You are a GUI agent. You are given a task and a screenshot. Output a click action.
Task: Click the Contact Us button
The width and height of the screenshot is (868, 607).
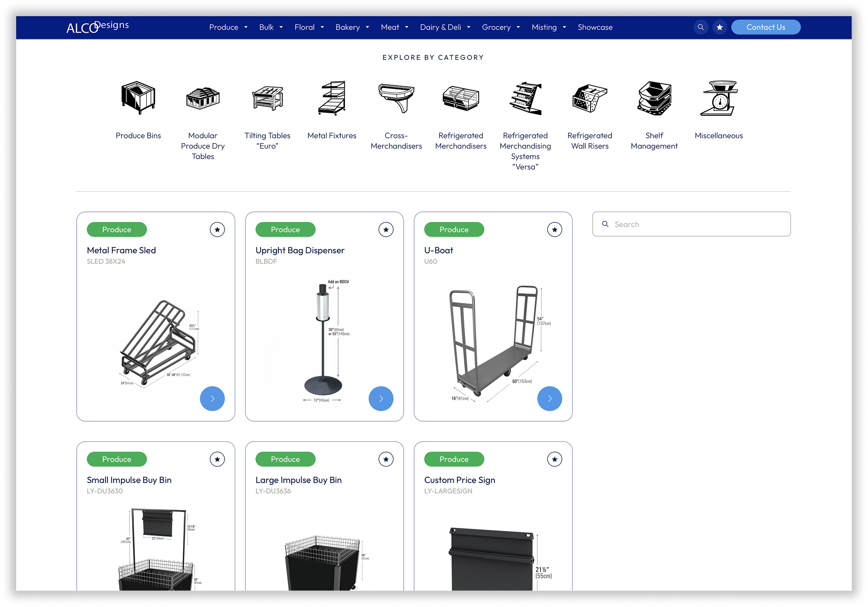[766, 27]
